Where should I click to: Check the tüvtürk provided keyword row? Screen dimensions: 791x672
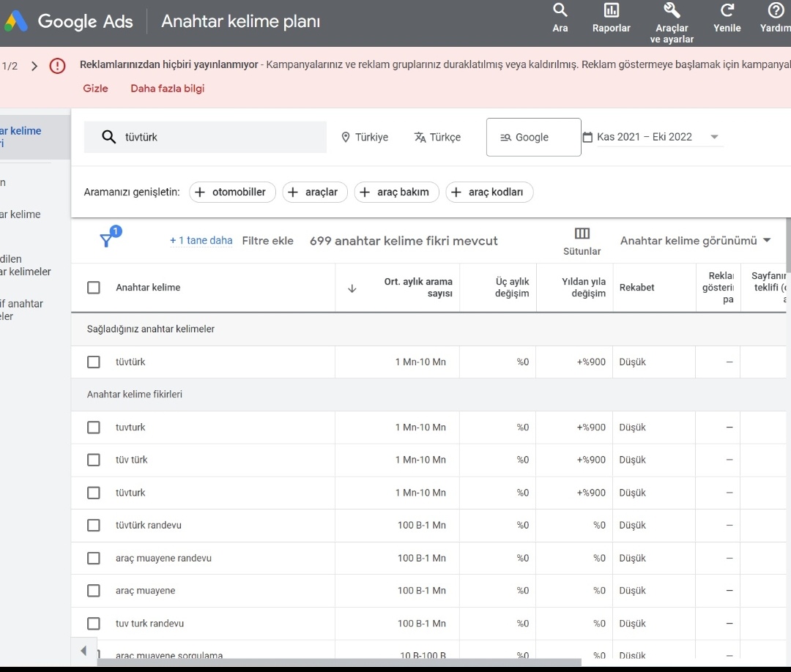click(x=93, y=362)
